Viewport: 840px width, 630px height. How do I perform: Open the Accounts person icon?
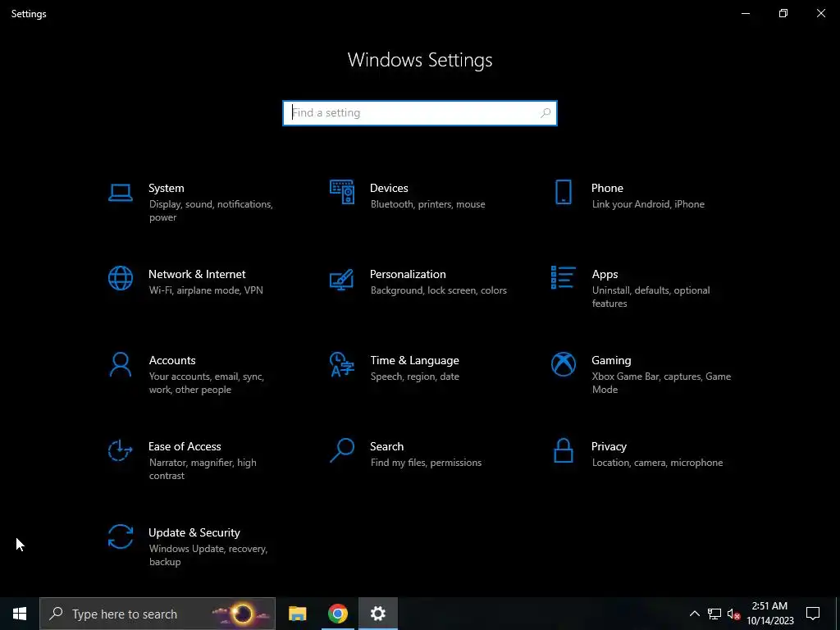pyautogui.click(x=120, y=365)
